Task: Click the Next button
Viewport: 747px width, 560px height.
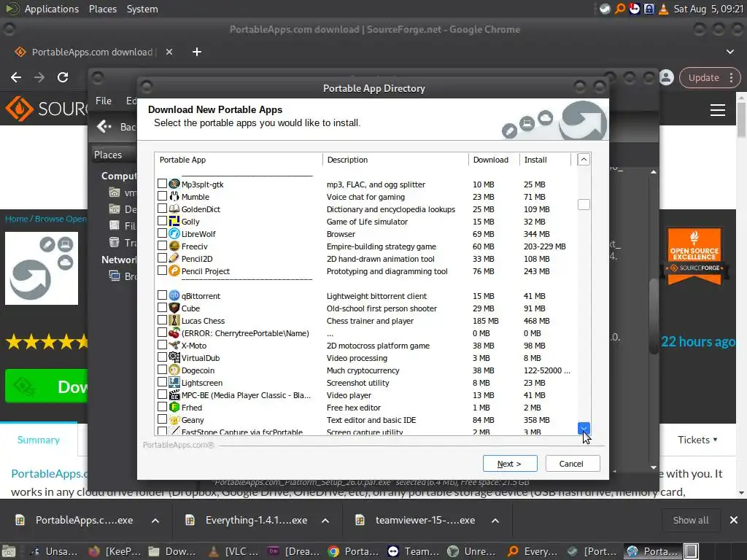Action: click(x=510, y=463)
